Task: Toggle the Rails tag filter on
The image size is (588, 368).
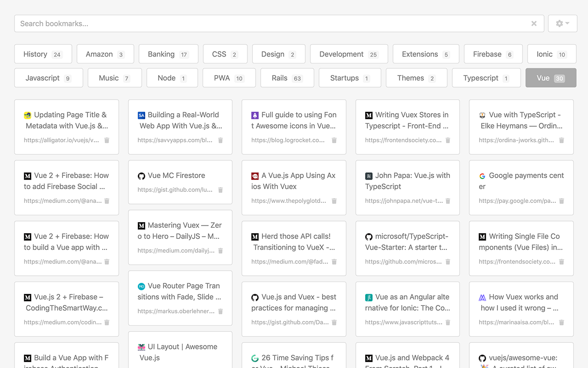Action: pos(287,78)
